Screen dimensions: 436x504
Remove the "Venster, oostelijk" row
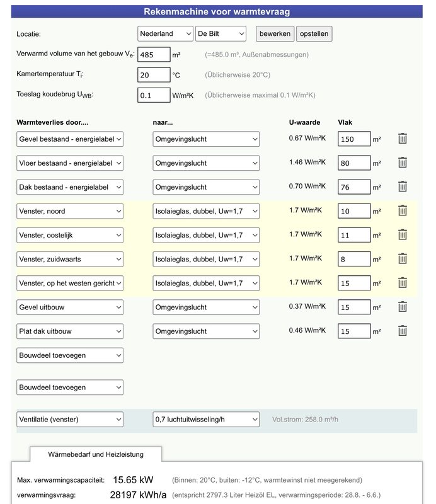(403, 235)
